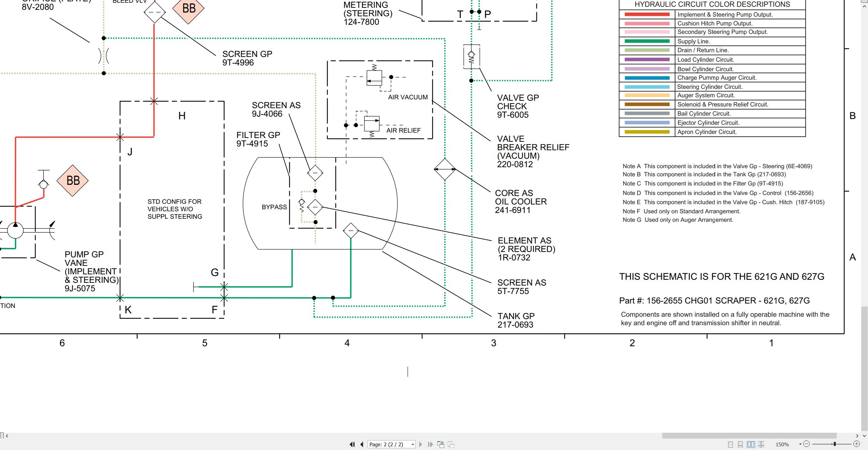Click the 'AIR RELIEF' valve label
Image resolution: width=868 pixels, height=450 pixels.
tap(403, 130)
